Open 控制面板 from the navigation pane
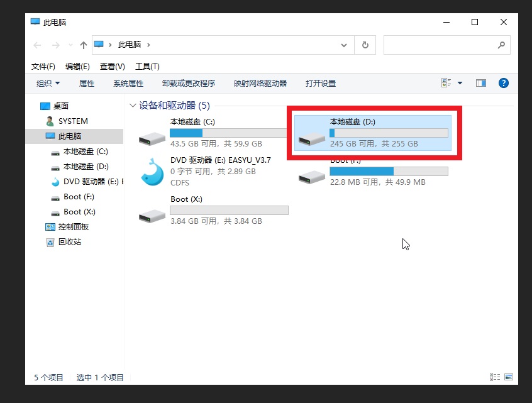Image resolution: width=532 pixels, height=403 pixels. coord(73,227)
